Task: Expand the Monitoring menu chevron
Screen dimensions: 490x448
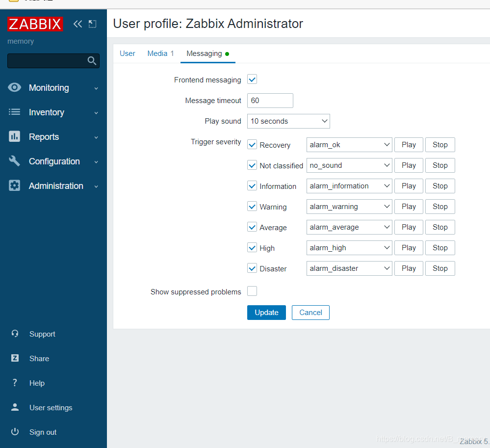Action: coord(96,88)
